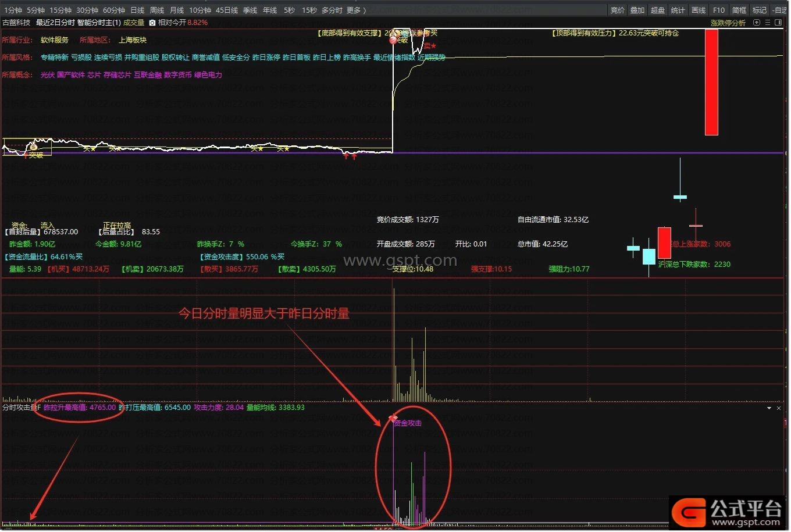Click the 量能均线: 3383.93 readout
This screenshot has height=532, width=791.
click(x=276, y=408)
